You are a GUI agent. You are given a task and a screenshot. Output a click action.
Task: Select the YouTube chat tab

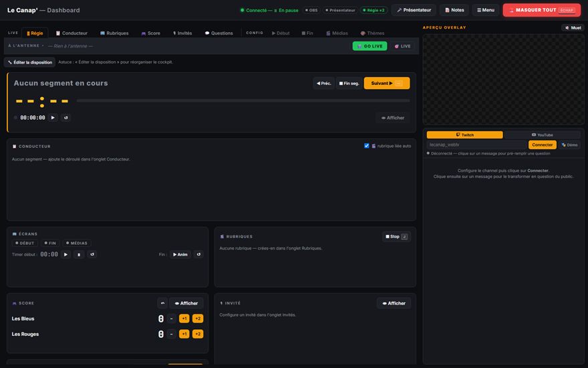point(543,134)
